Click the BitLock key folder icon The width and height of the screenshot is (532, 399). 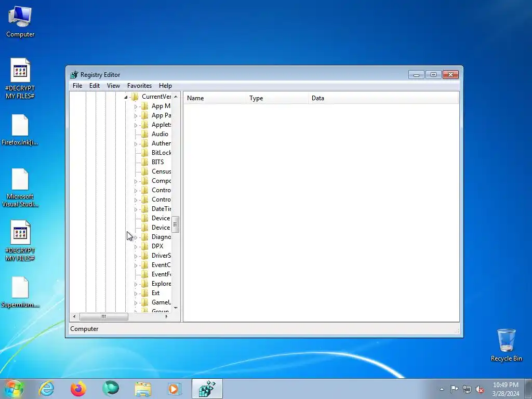click(145, 153)
